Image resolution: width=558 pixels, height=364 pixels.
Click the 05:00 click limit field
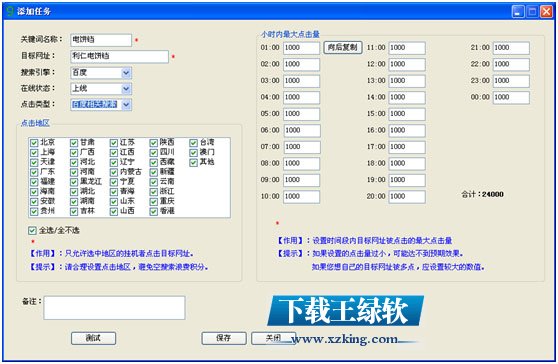[x=301, y=114]
